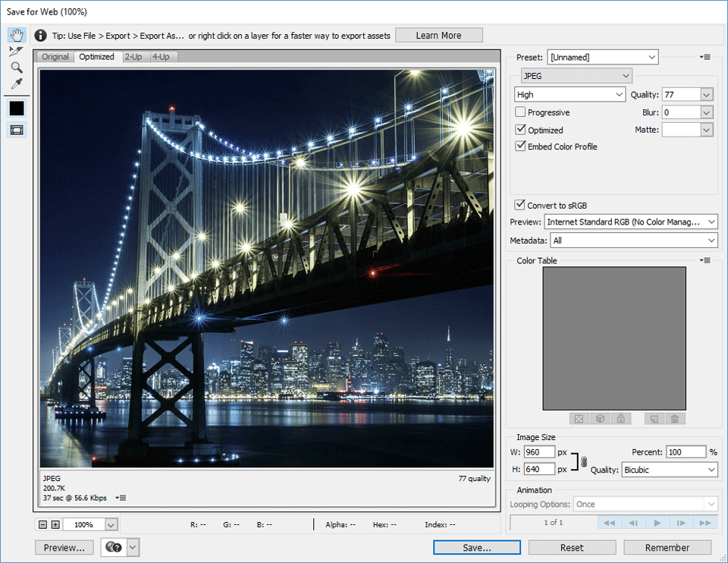Image resolution: width=728 pixels, height=563 pixels.
Task: Click the zoom in plus icon
Action: [55, 524]
